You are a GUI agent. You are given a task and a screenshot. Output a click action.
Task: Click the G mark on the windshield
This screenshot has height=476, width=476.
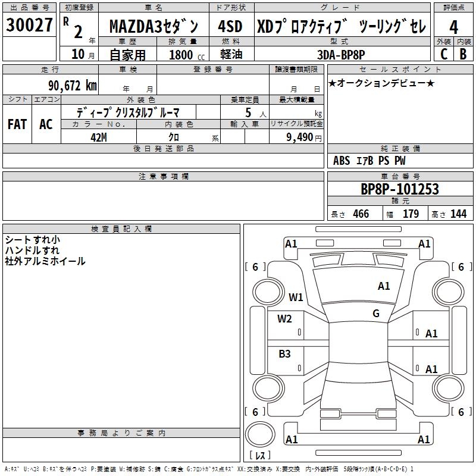[376, 314]
